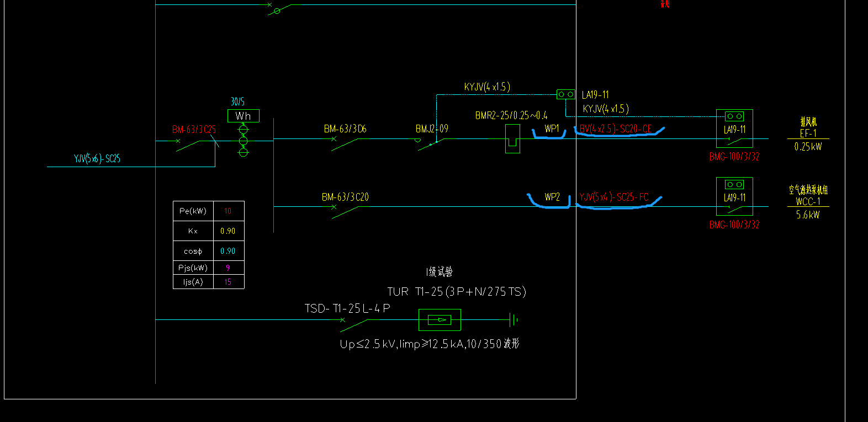Select the cosφ table cell
Viewport: 868px width, 422px height.
pyautogui.click(x=193, y=251)
